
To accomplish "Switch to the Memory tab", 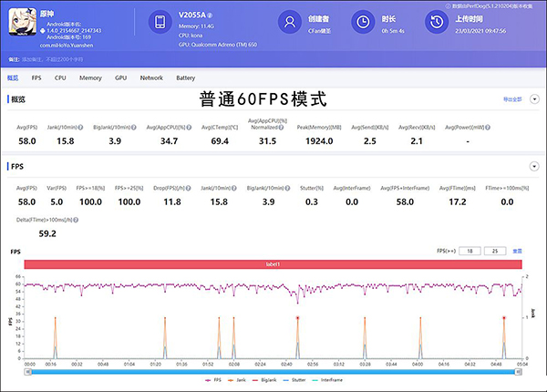I will (x=90, y=78).
